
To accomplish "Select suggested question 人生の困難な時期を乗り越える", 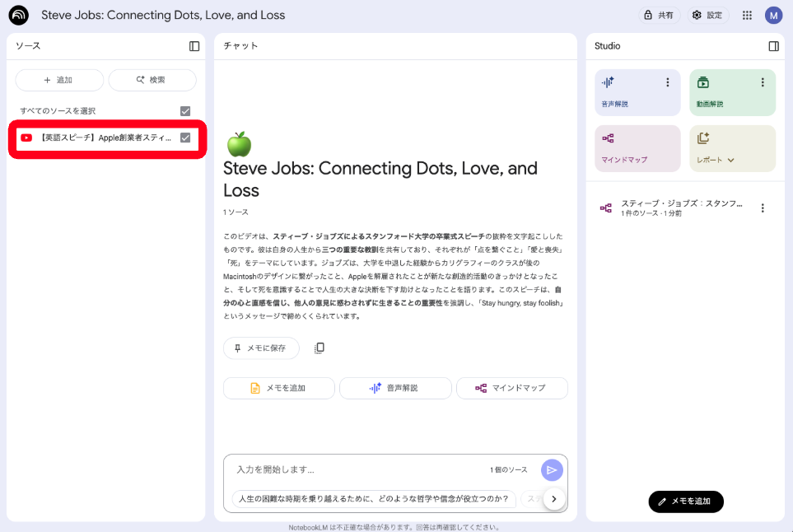I will pos(374,498).
